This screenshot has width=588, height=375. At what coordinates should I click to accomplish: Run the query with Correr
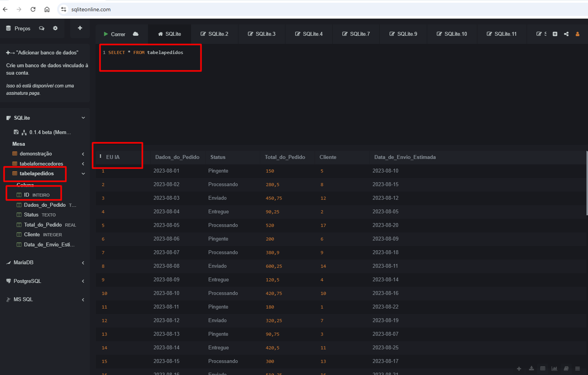[x=114, y=34]
